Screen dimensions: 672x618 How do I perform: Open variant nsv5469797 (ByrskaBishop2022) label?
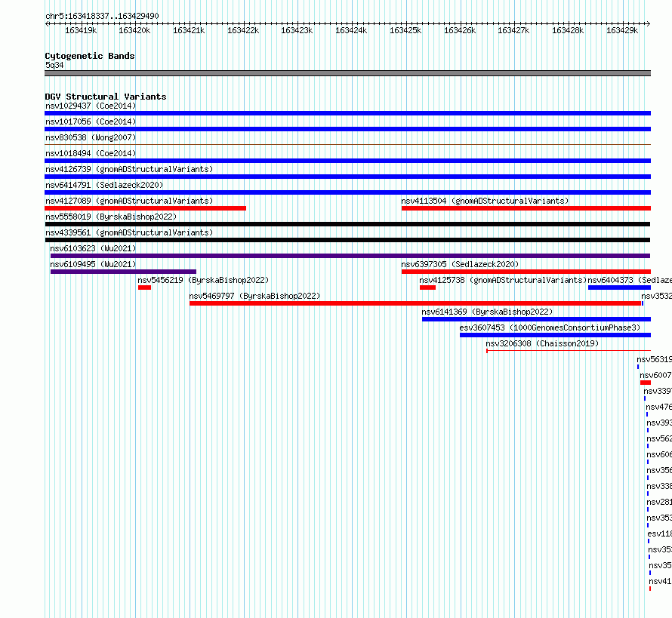pyautogui.click(x=254, y=296)
